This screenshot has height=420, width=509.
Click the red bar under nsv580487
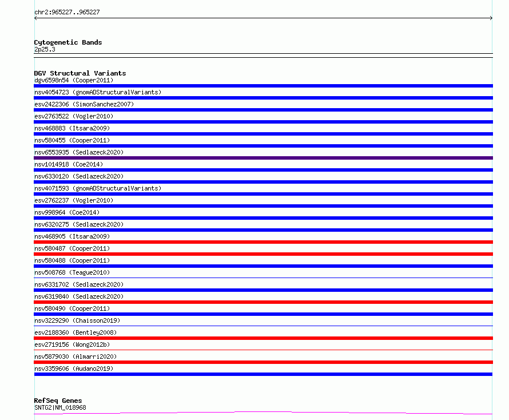coord(263,254)
